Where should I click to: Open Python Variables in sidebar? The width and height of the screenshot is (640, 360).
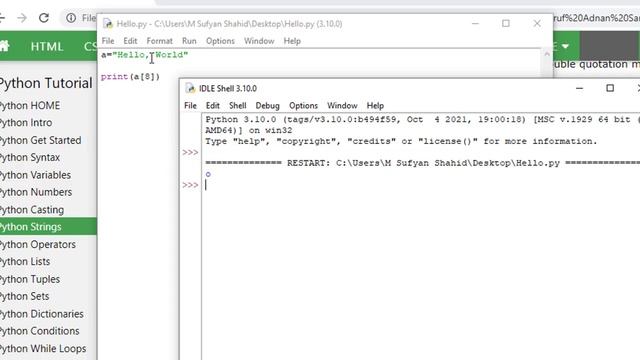[36, 175]
